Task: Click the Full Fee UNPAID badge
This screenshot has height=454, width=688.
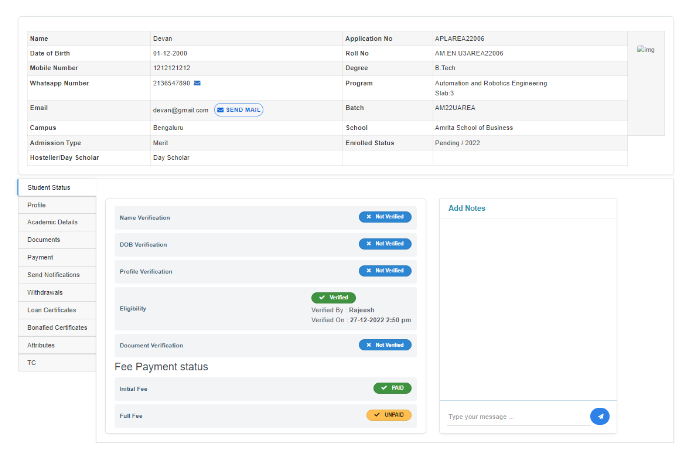Action: click(x=389, y=415)
